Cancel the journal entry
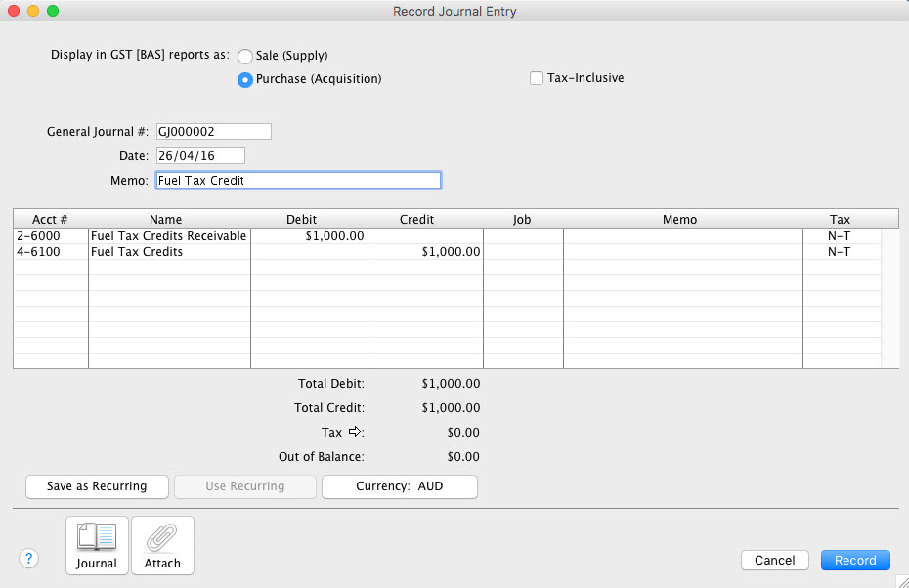 coord(774,560)
